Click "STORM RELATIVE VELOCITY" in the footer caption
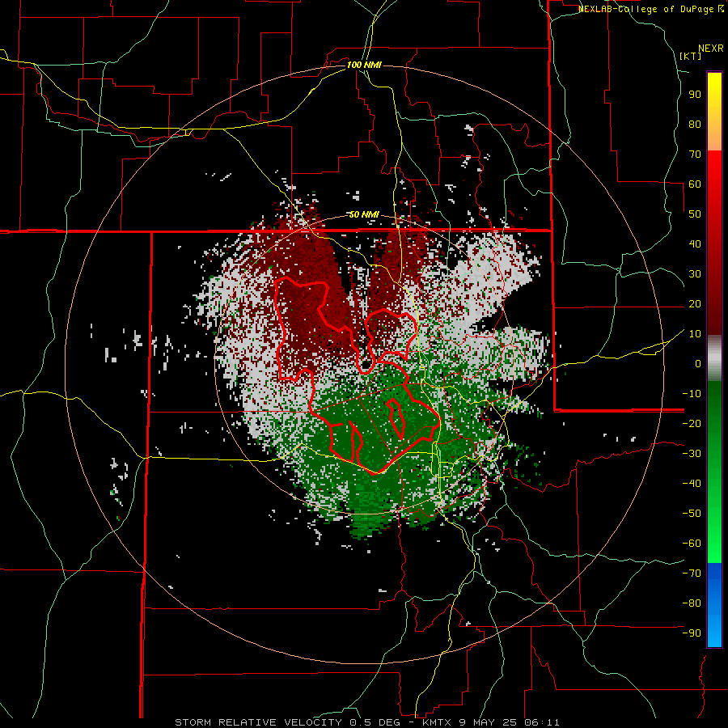 tap(258, 722)
